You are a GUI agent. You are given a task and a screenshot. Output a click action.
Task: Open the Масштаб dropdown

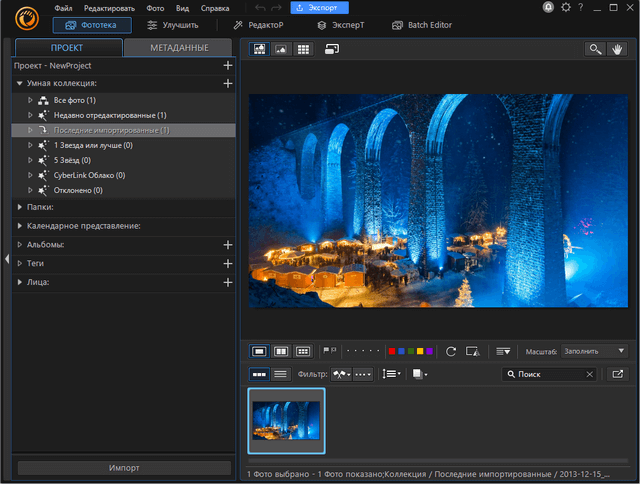point(594,351)
